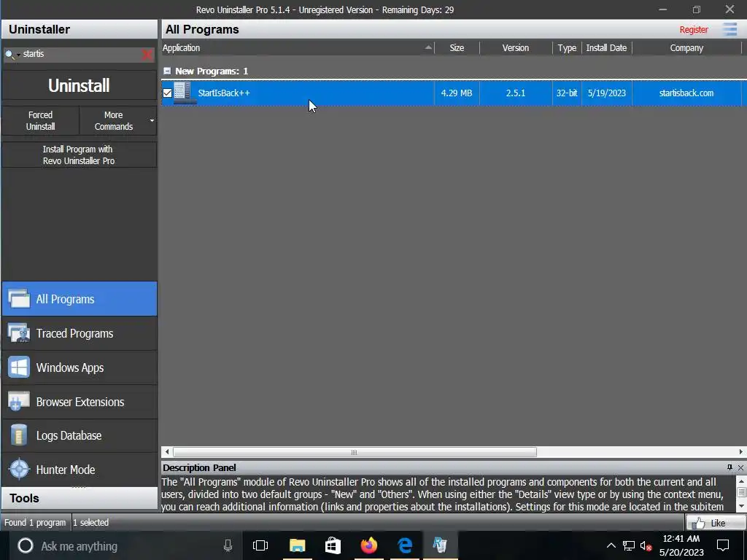This screenshot has width=747, height=560.
Task: Expand the Tools section
Action: point(80,498)
